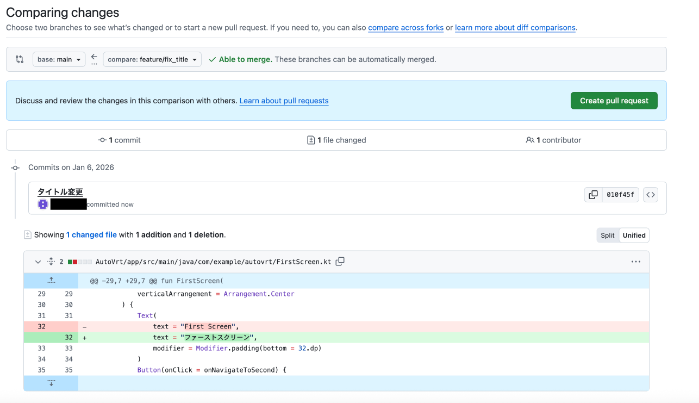Open the base: main branch dropdown
The image size is (699, 403).
(57, 60)
